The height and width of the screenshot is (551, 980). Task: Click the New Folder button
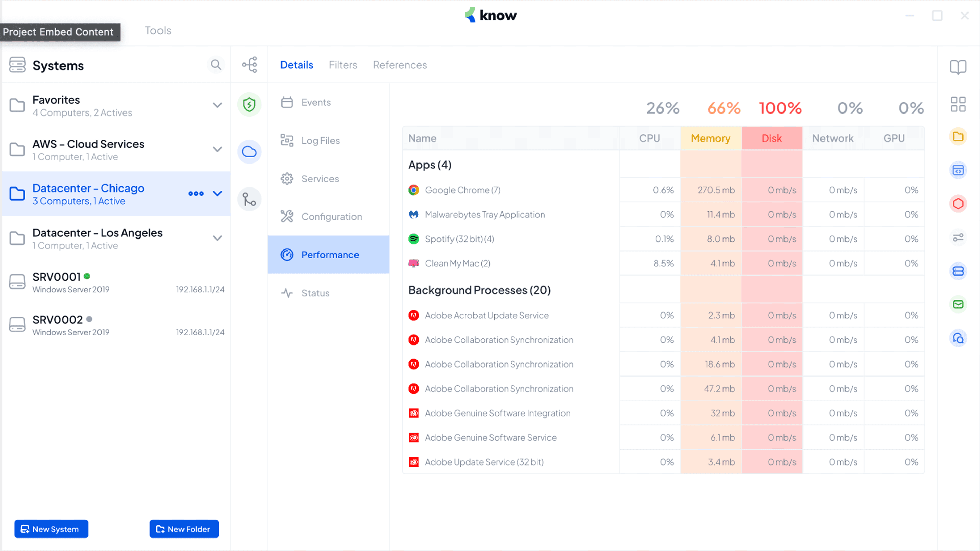tap(184, 529)
